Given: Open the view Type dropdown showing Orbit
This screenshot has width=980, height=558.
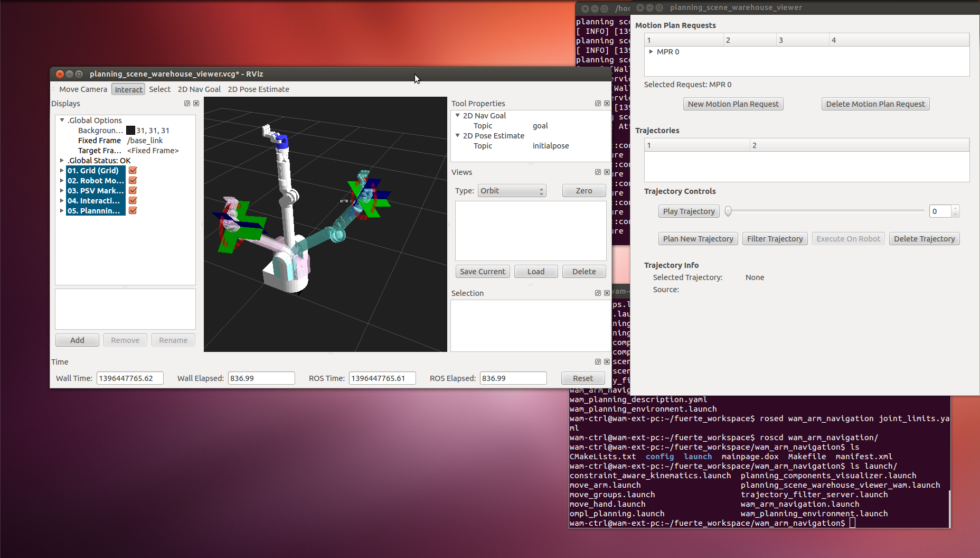Looking at the screenshot, I should 512,191.
